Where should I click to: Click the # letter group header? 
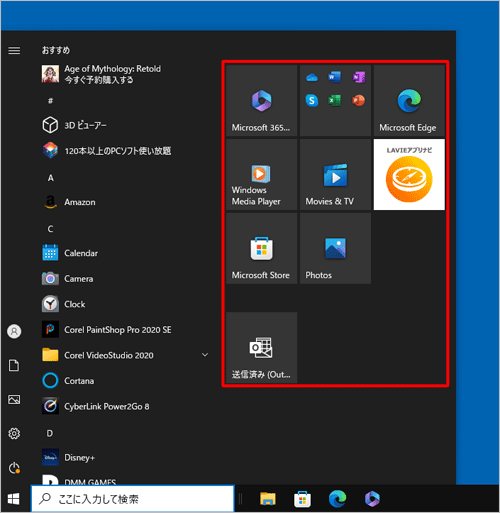[x=50, y=100]
